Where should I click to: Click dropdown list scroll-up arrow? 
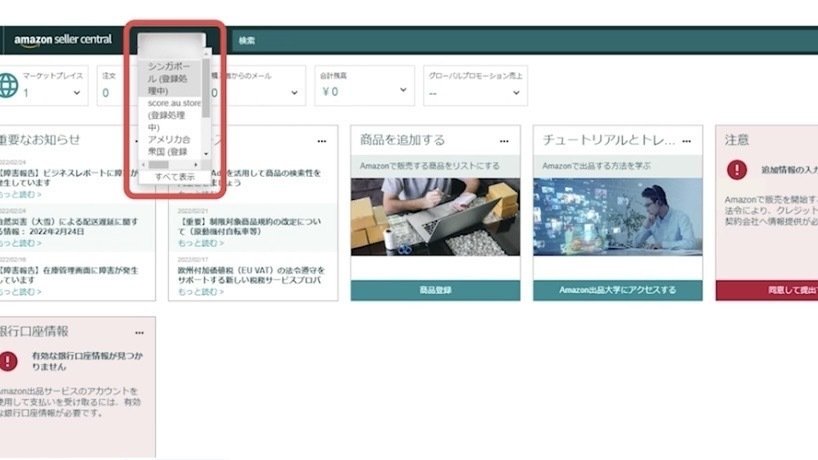click(x=206, y=54)
